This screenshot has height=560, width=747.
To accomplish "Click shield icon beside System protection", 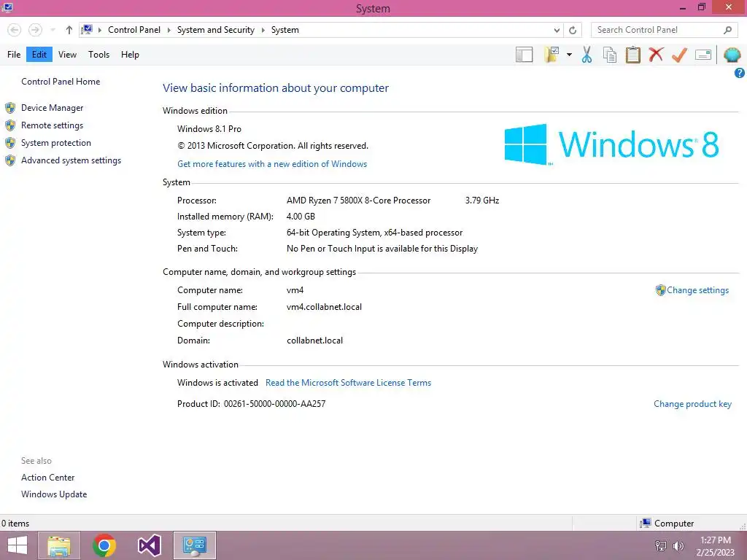I will (10, 143).
